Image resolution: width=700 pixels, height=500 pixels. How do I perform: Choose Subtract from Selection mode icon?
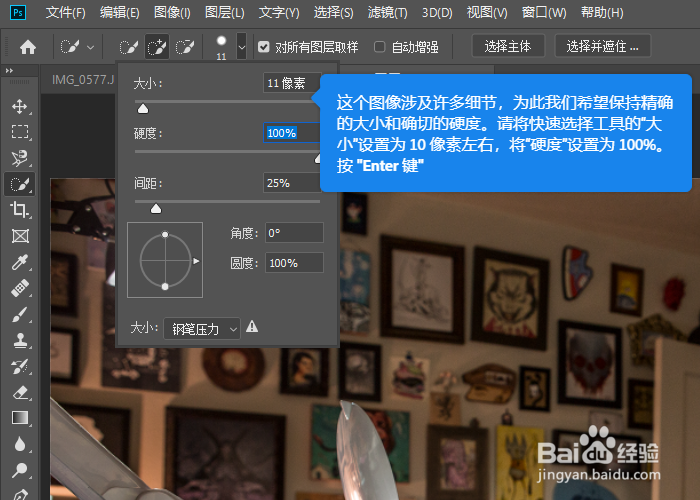185,47
